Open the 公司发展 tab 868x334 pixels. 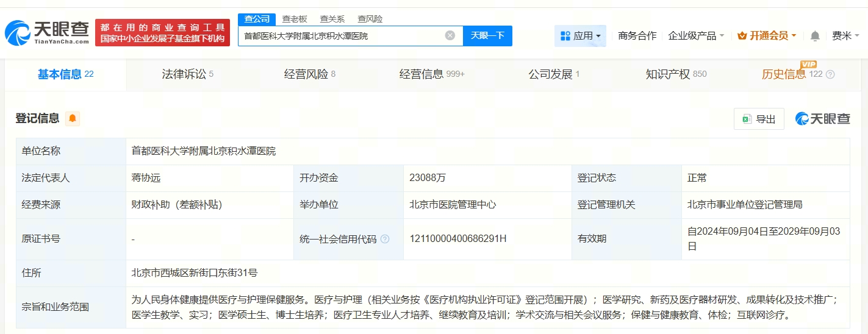554,74
